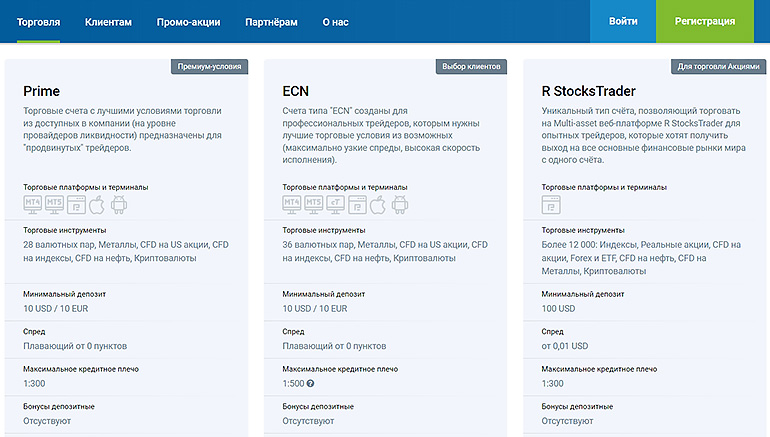Open the Партнёрам navigation menu
The height and width of the screenshot is (437, 770).
point(272,22)
